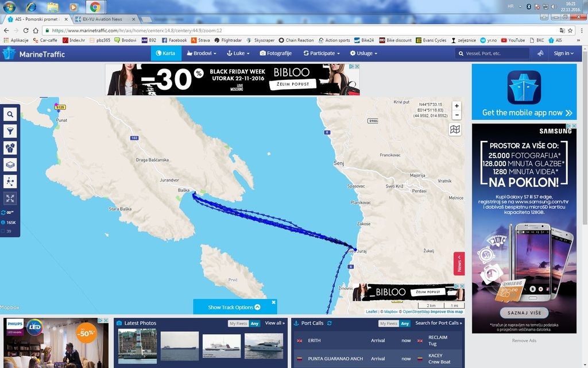Click the Get the mobile app now banner

tap(524, 91)
